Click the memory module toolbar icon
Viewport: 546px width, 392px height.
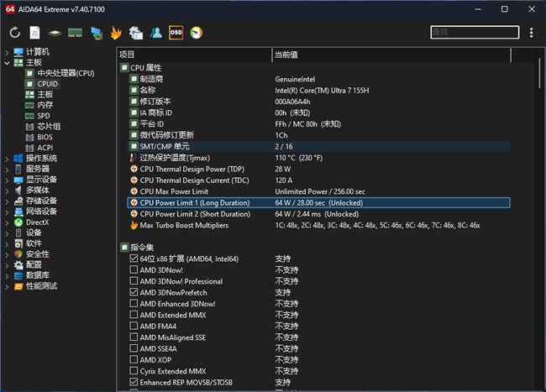tap(75, 33)
